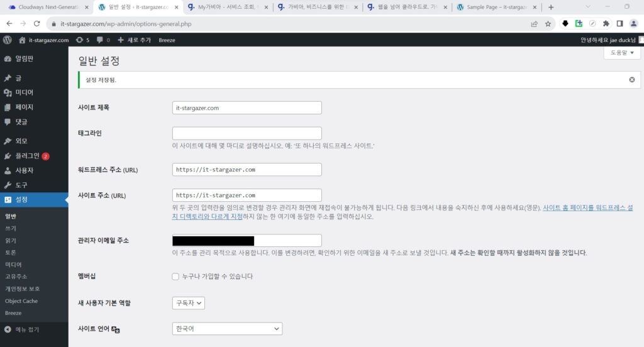Select 토론 discussion submenu
This screenshot has width=644, height=347.
[11, 253]
